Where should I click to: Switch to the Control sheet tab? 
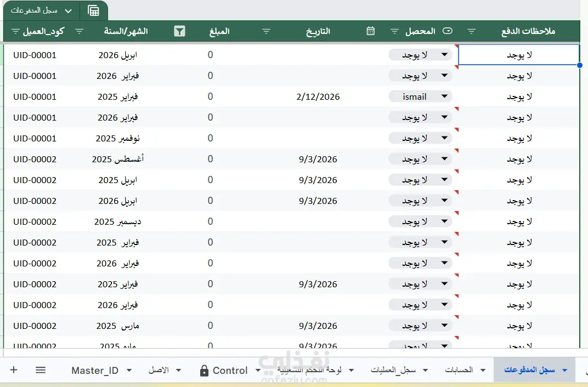[x=230, y=370]
